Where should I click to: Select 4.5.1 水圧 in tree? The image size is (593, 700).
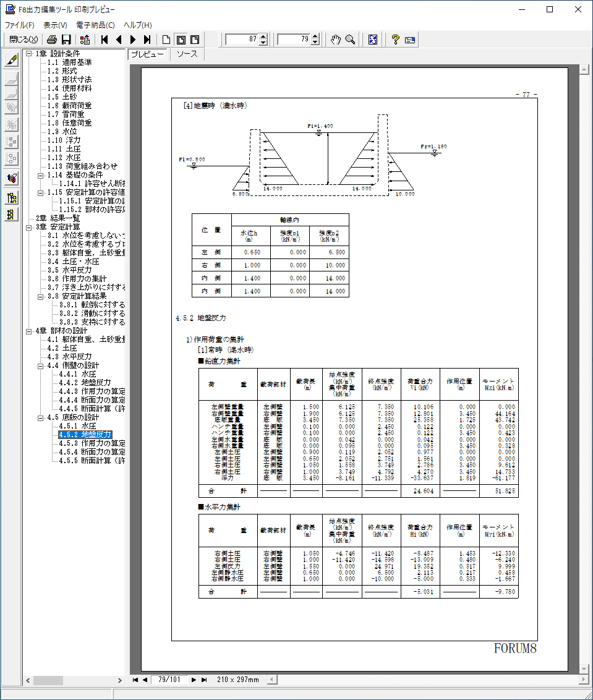click(78, 426)
